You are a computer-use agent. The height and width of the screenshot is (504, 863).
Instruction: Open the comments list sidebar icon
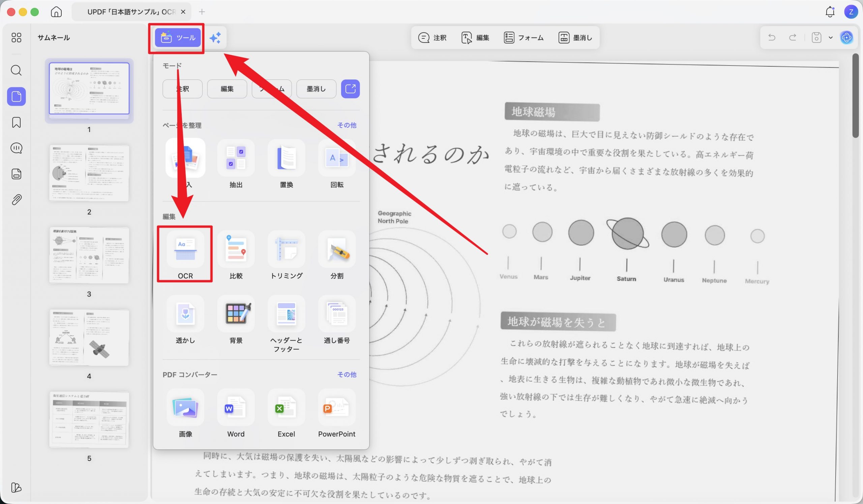coord(16,148)
